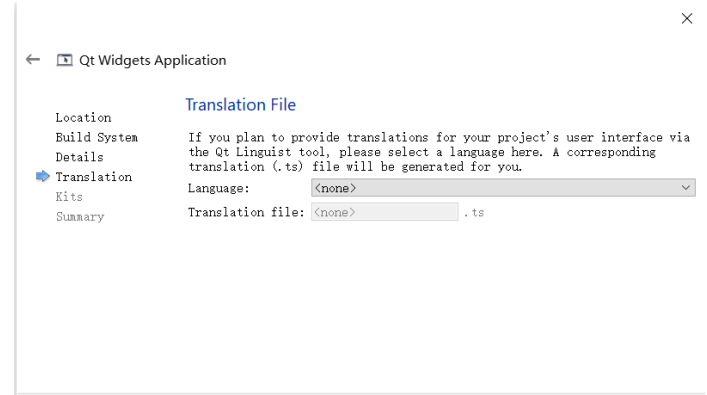Click the disabled Kits step

coord(69,197)
